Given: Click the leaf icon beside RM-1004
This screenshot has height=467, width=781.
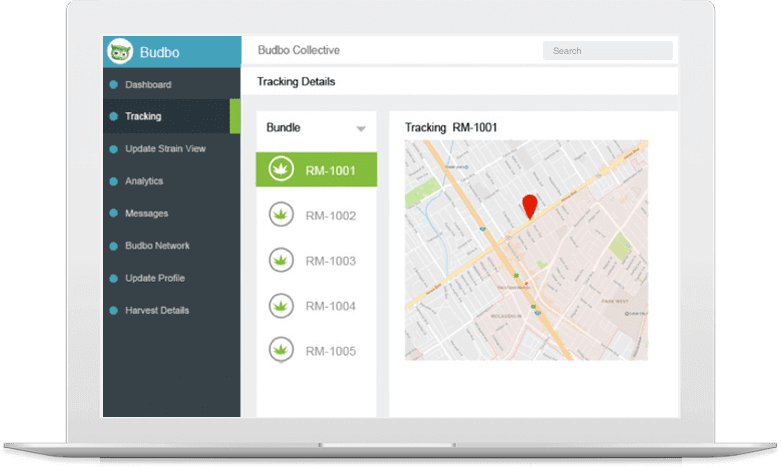Looking at the screenshot, I should click(x=281, y=305).
